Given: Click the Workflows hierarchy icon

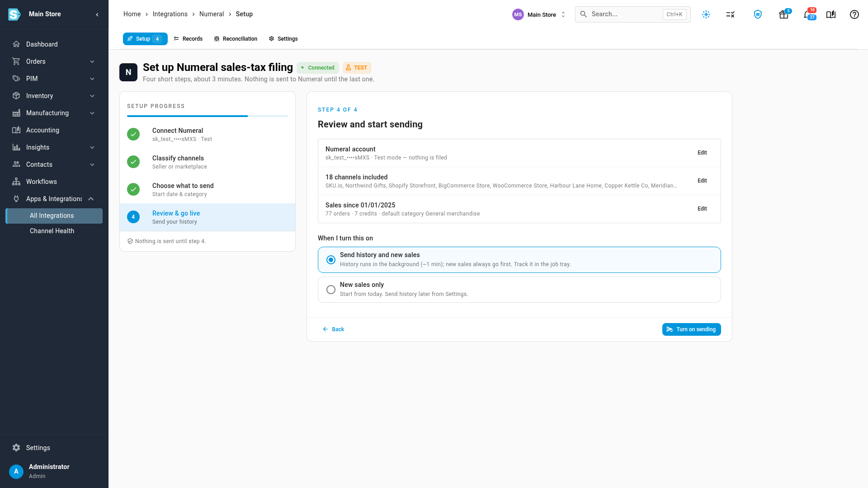Looking at the screenshot, I should click(x=16, y=182).
